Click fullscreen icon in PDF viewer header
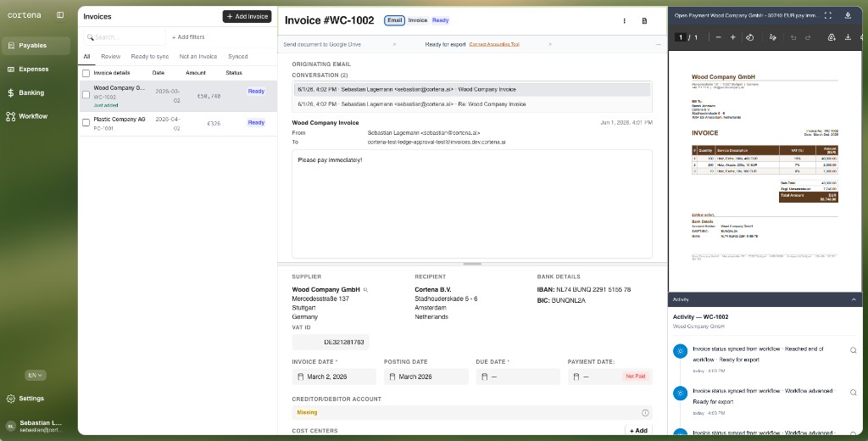 tap(828, 15)
